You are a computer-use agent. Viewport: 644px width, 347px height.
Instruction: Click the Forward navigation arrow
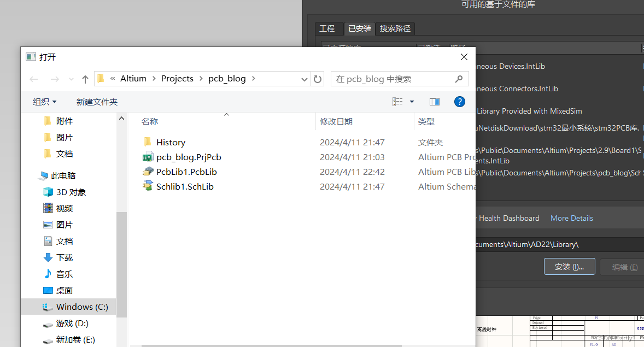coord(54,79)
